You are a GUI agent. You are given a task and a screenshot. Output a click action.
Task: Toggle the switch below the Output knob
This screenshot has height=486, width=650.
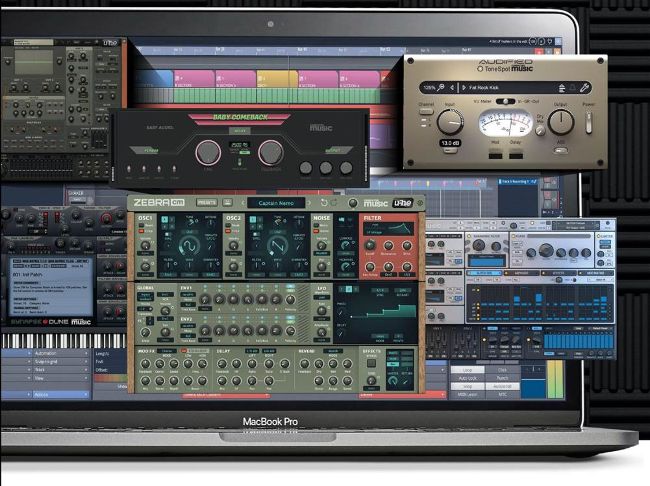click(x=560, y=151)
